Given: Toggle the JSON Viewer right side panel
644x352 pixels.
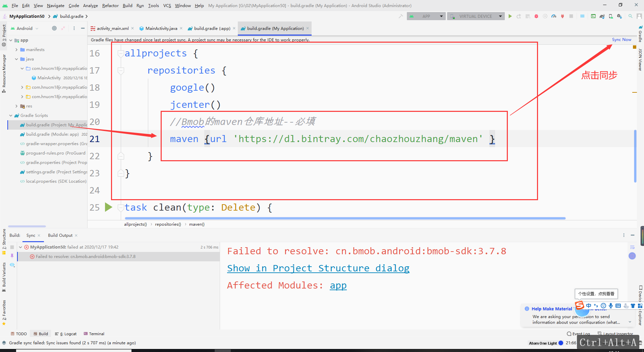Looking at the screenshot, I should [x=640, y=60].
